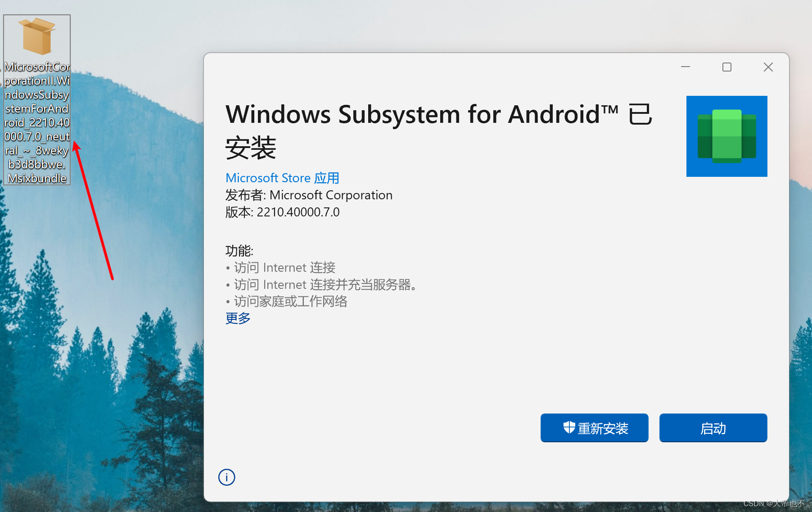Click the 功能 capabilities heading
812x512 pixels.
click(239, 251)
